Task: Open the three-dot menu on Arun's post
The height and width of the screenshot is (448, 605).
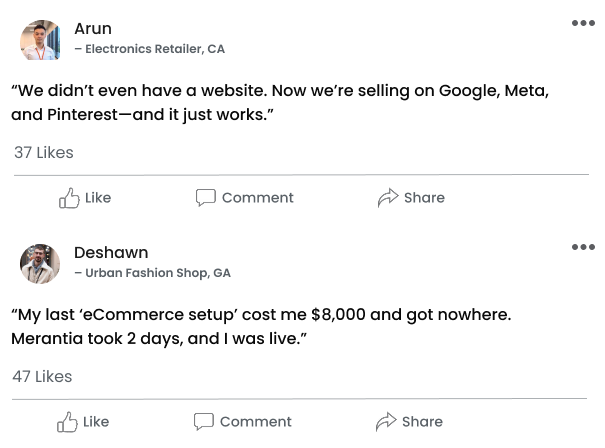Action: click(x=583, y=24)
